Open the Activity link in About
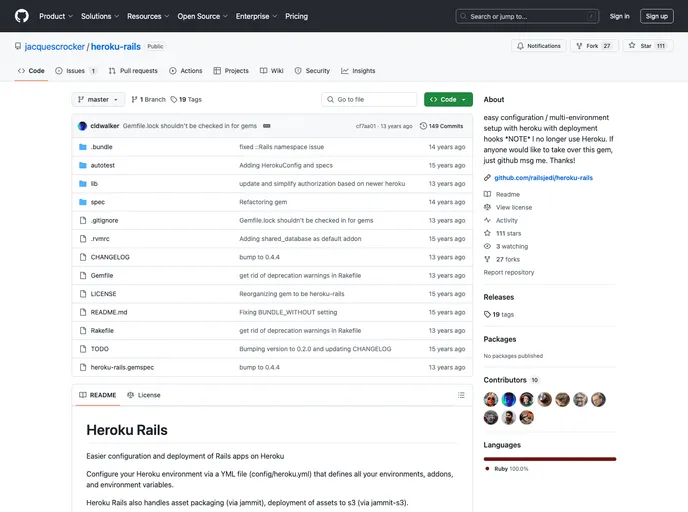 coord(501,220)
